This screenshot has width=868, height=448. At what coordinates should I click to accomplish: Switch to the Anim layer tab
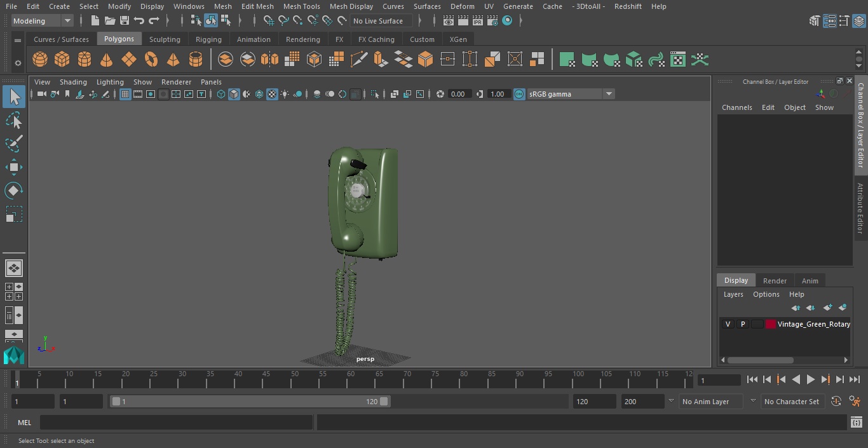tap(810, 281)
